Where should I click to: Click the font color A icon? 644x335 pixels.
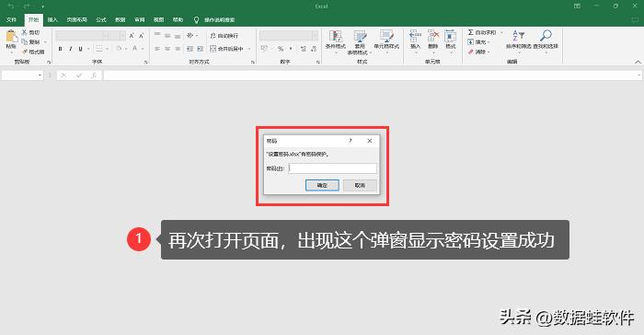pos(134,49)
